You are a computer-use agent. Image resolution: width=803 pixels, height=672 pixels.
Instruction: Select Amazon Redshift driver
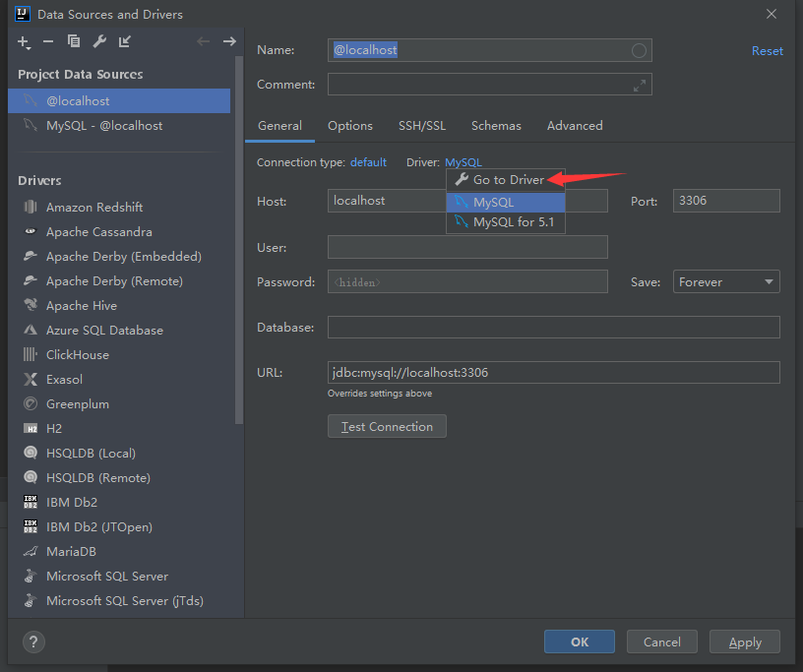(119, 207)
